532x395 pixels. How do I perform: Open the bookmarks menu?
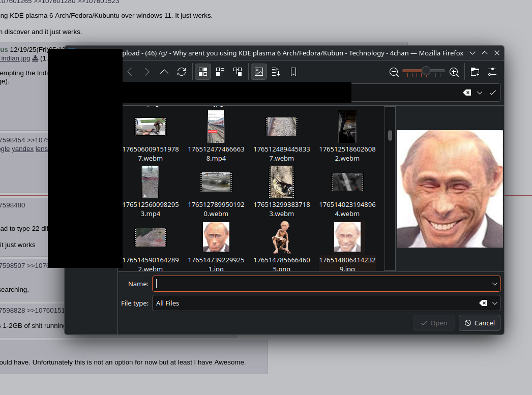(293, 72)
